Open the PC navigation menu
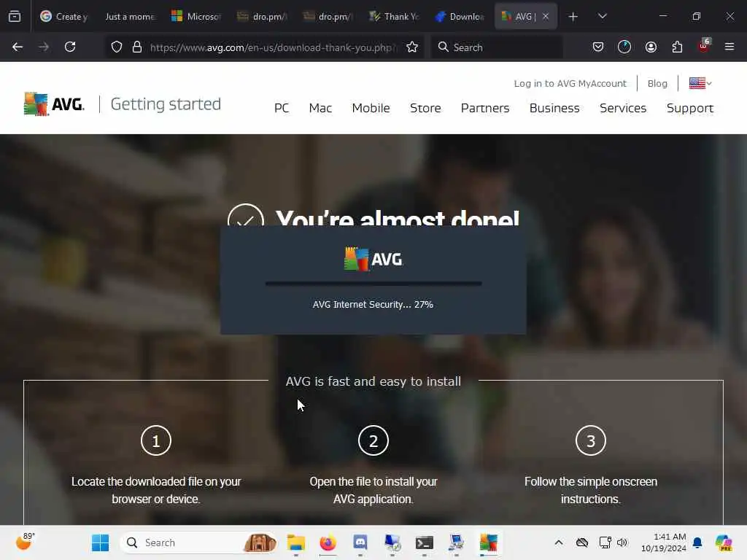This screenshot has width=747, height=560. click(x=282, y=108)
